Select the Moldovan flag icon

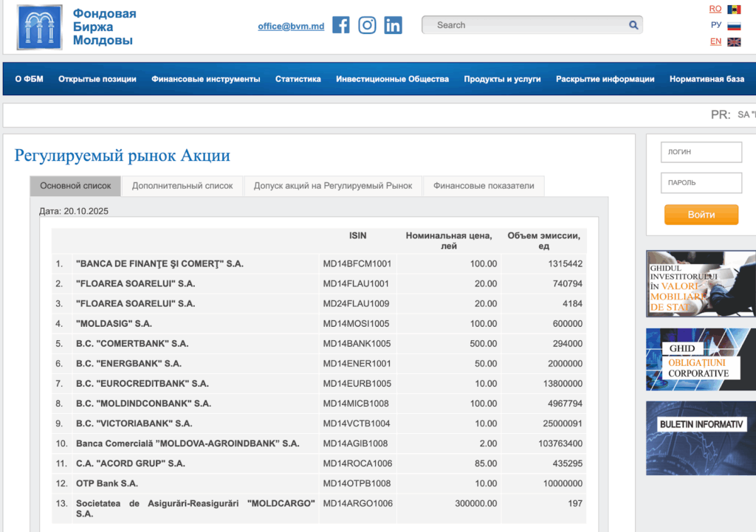[734, 10]
